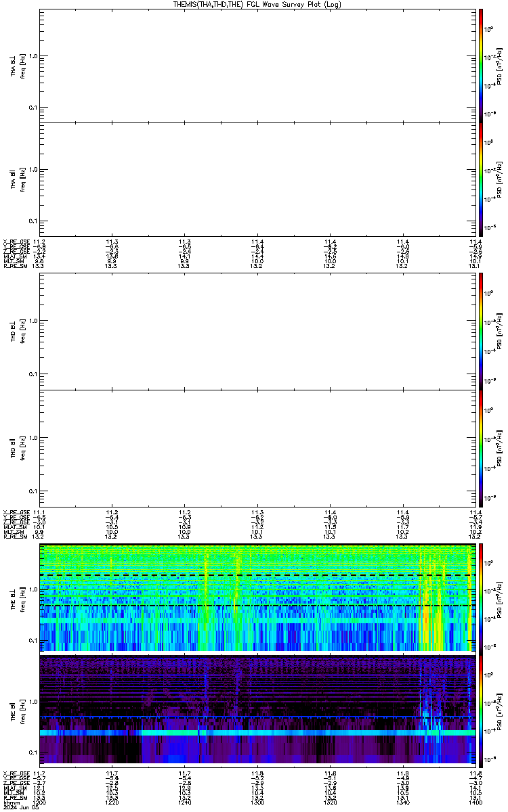Pick the THE BII panel PSD color bar

tap(480, 710)
